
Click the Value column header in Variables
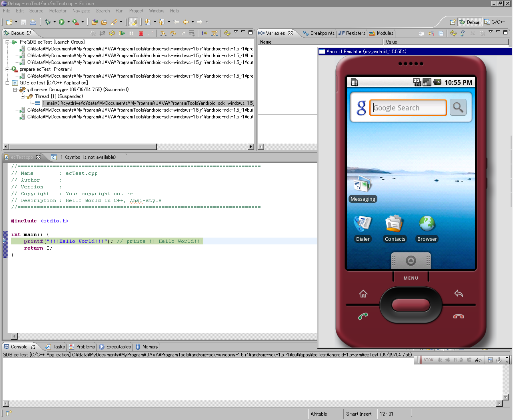[446, 42]
